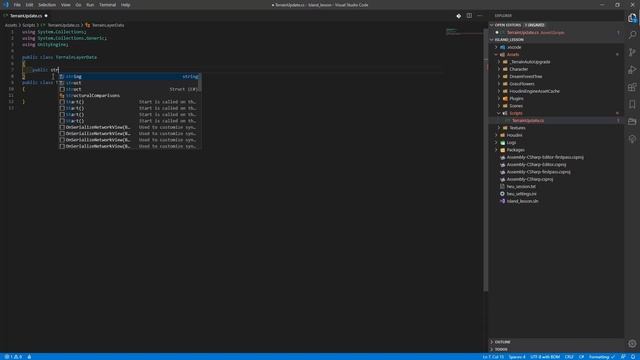Pick 'string' in autocomplete suggestions

click(x=129, y=77)
